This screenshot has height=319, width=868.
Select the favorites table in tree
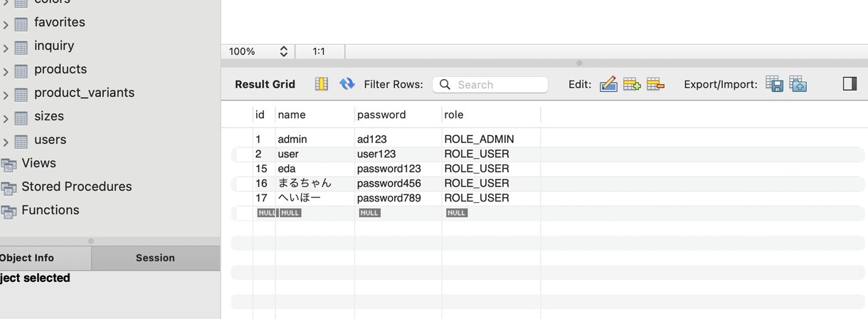point(60,22)
